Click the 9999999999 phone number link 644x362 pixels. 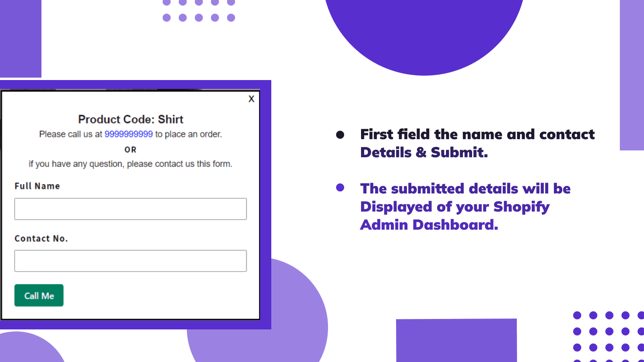(x=128, y=134)
